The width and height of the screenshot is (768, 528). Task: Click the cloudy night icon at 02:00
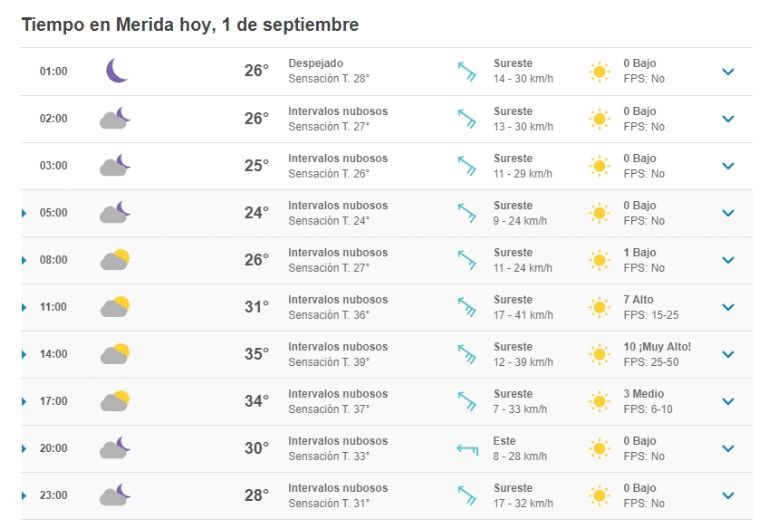point(115,118)
